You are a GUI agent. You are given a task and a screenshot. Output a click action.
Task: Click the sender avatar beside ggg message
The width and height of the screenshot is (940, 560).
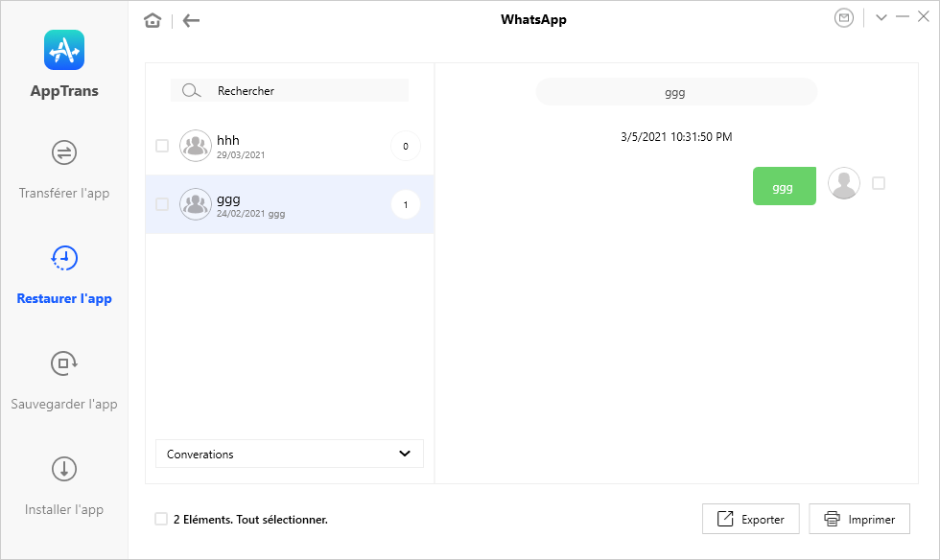844,183
